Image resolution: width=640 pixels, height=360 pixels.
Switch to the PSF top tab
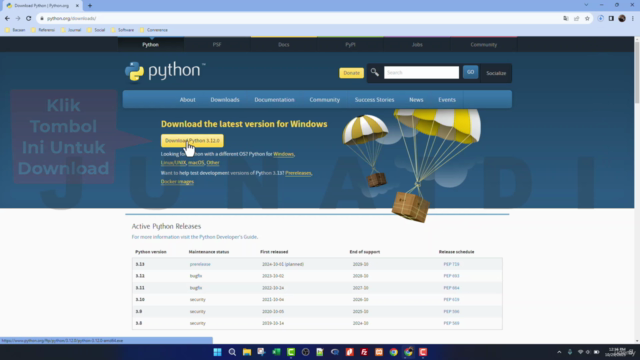coord(217,44)
